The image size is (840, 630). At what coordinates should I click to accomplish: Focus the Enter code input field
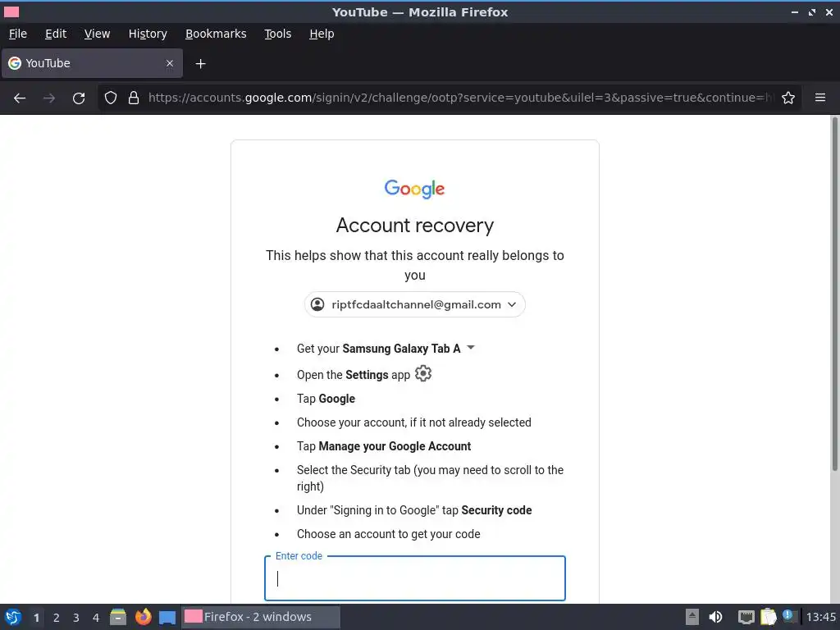click(x=414, y=578)
